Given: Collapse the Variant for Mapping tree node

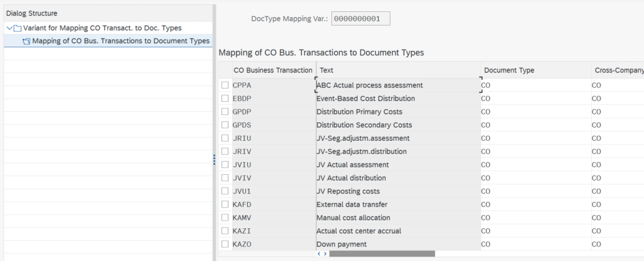Looking at the screenshot, I should (x=9, y=28).
